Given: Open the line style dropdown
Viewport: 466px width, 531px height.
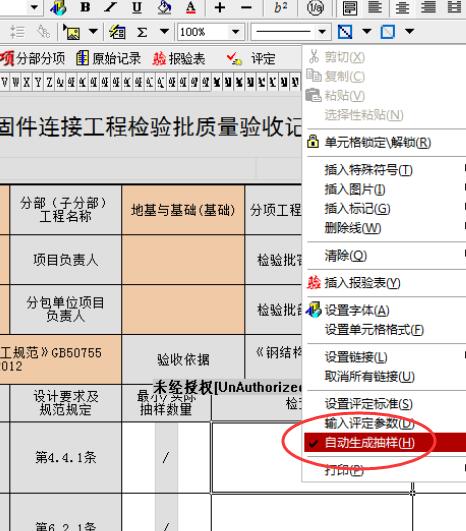Looking at the screenshot, I should [x=322, y=33].
